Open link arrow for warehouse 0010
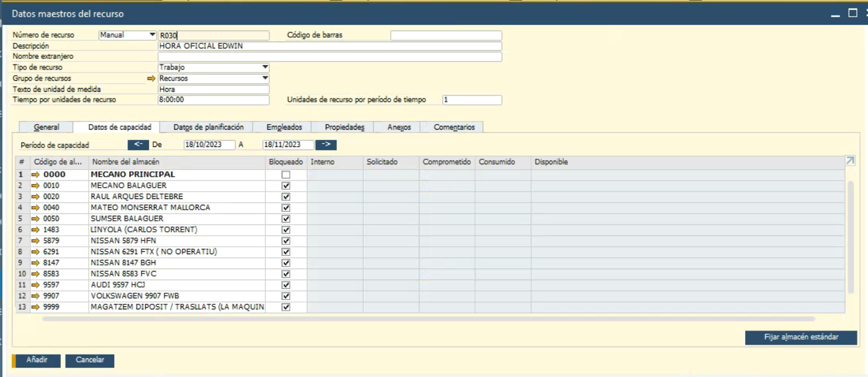This screenshot has width=868, height=377. coord(35,185)
